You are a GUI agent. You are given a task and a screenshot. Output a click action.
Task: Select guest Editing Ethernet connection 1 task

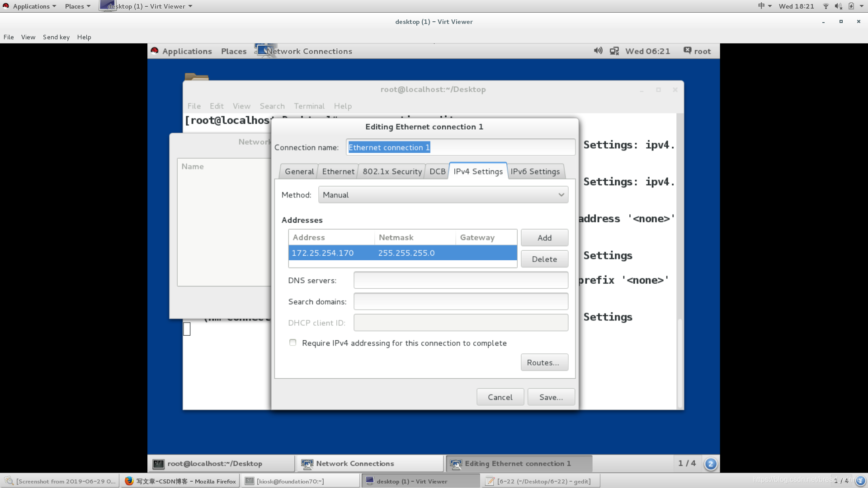pos(519,464)
